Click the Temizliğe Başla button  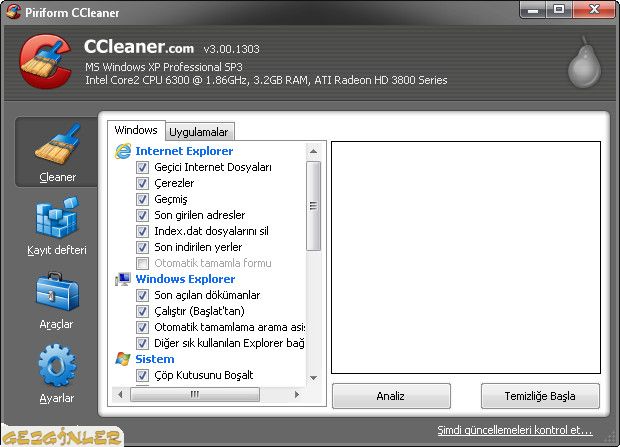point(540,396)
